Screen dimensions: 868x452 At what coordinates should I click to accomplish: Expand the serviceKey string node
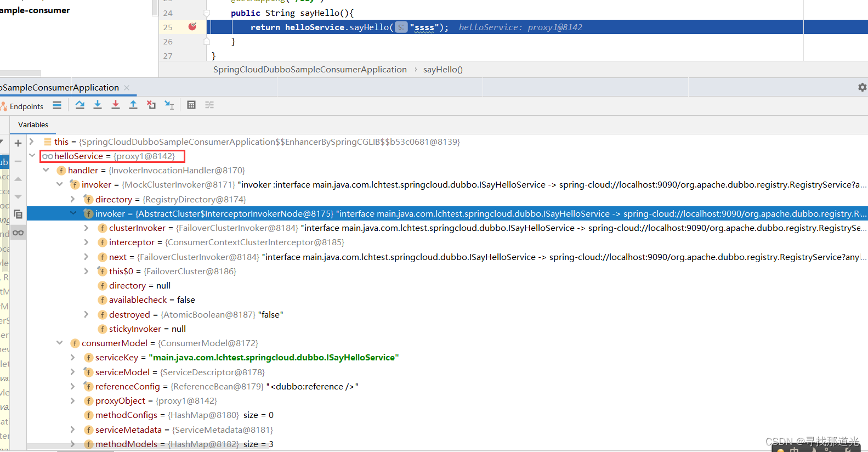72,357
